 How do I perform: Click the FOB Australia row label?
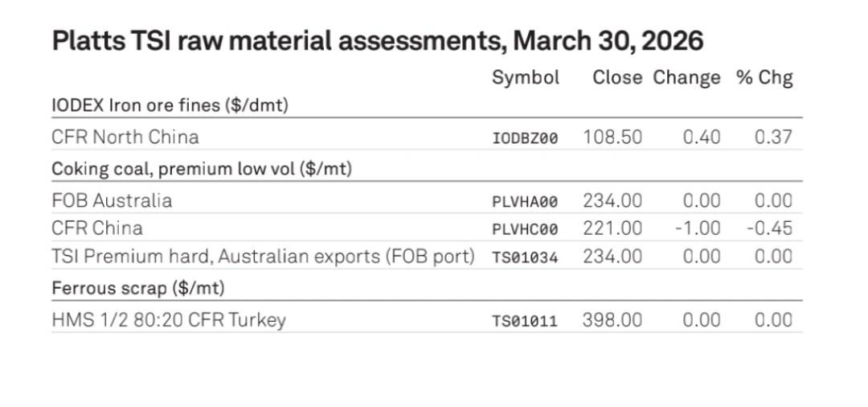[112, 199]
